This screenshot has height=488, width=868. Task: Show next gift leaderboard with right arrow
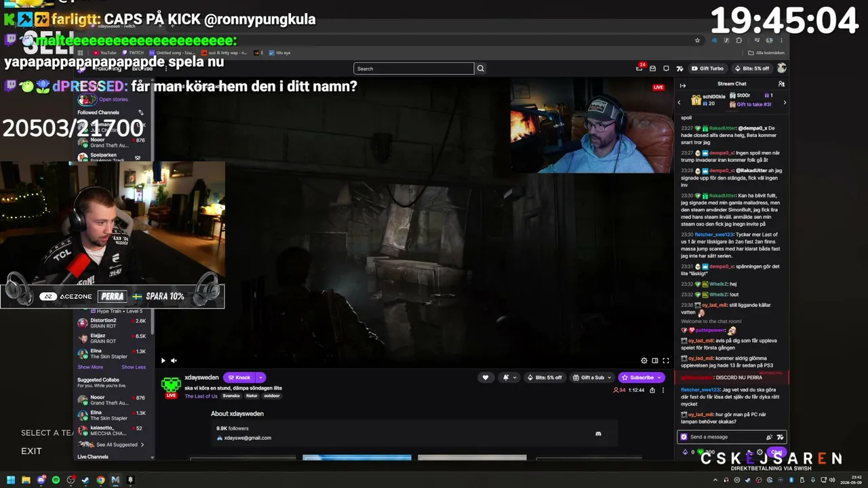[x=785, y=103]
